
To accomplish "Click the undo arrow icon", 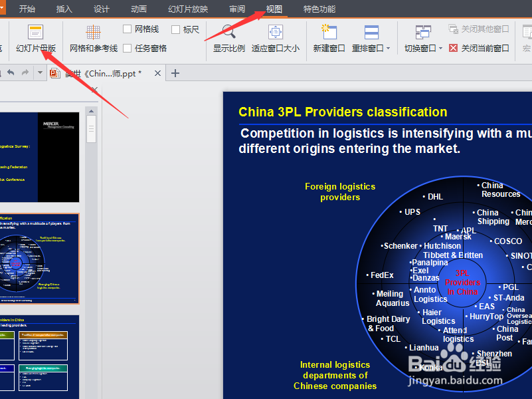I will [11, 72].
